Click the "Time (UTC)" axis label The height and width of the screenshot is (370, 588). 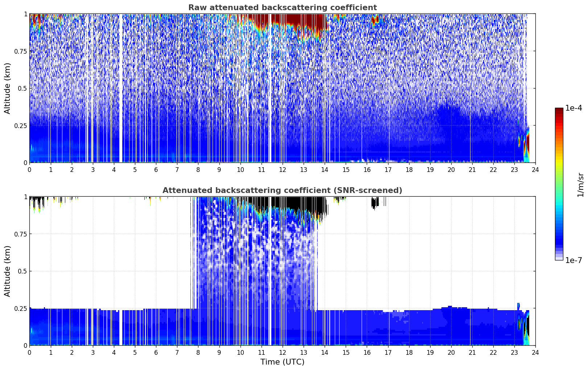(282, 362)
